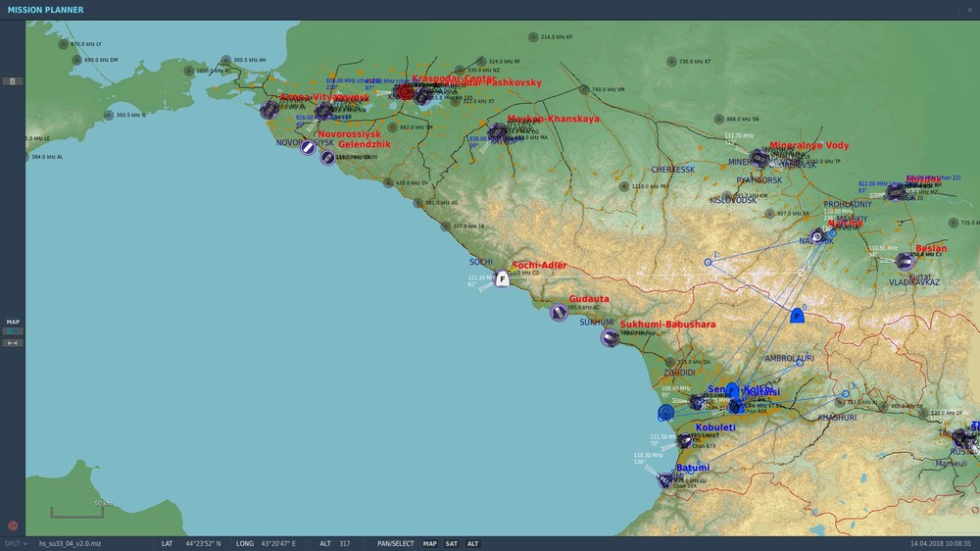980x551 pixels.
Task: Select the blue F unit marker in the mountains
Action: [x=797, y=316]
